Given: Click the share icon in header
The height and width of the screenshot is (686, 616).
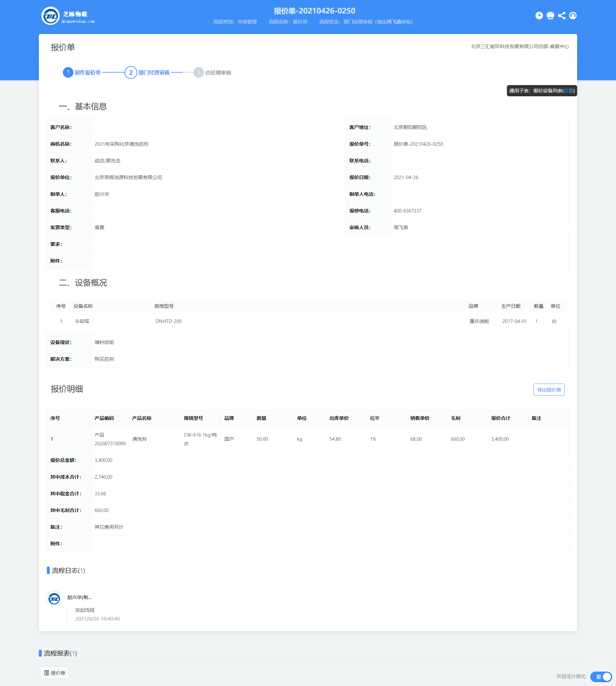Looking at the screenshot, I should [561, 16].
